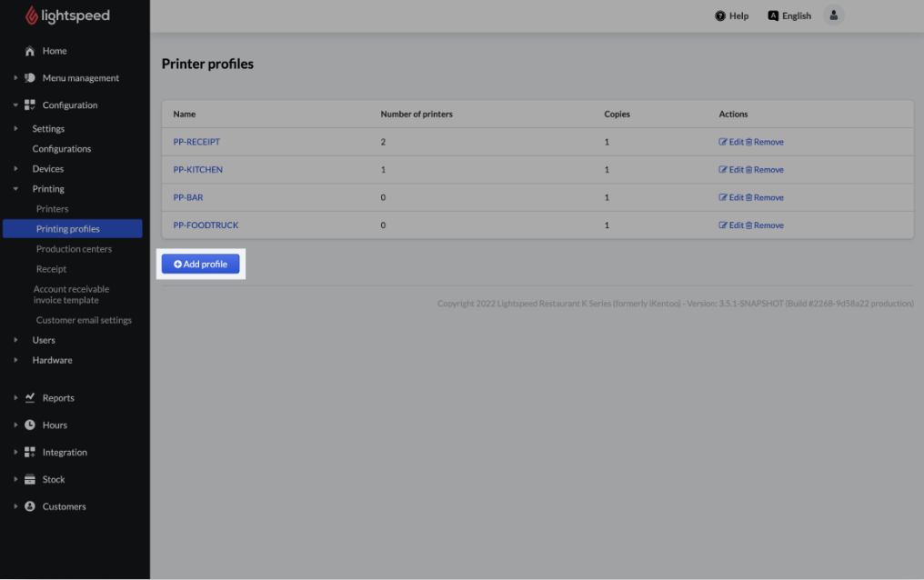Expand the Menu management section arrow
Screen dimensions: 924x580
[x=15, y=78]
